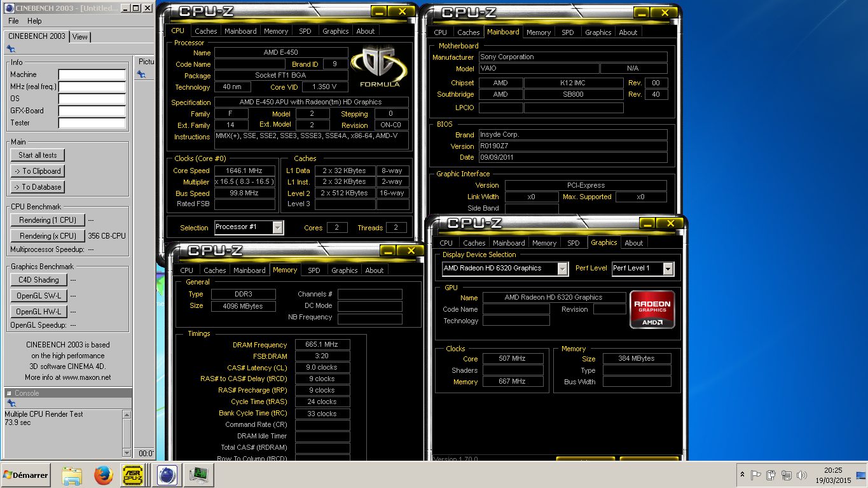
Task: Click the Tester input field
Action: (92, 123)
